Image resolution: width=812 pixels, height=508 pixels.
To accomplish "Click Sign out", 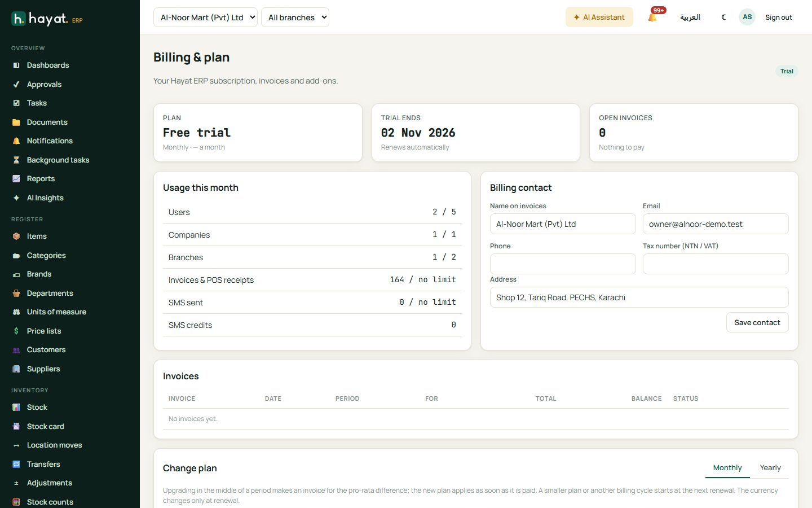I will pos(778,17).
